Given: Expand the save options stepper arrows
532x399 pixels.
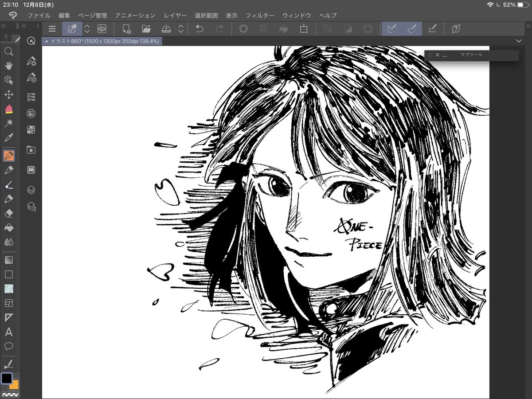Looking at the screenshot, I should [x=180, y=29].
